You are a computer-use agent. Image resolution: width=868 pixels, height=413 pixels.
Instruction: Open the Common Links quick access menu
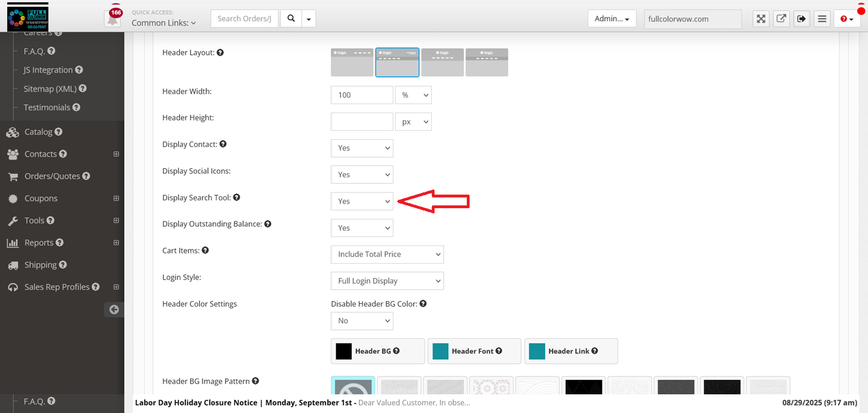[163, 23]
